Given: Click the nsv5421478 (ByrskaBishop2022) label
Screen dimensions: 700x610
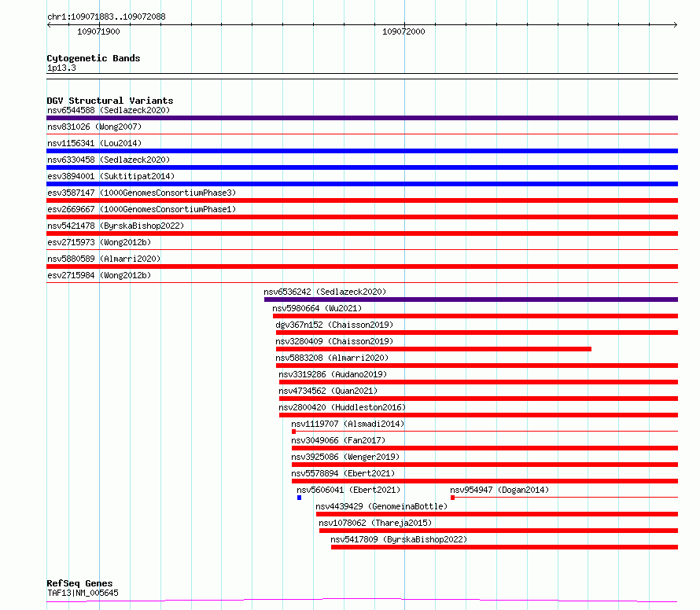Looking at the screenshot, I should coord(116,226).
